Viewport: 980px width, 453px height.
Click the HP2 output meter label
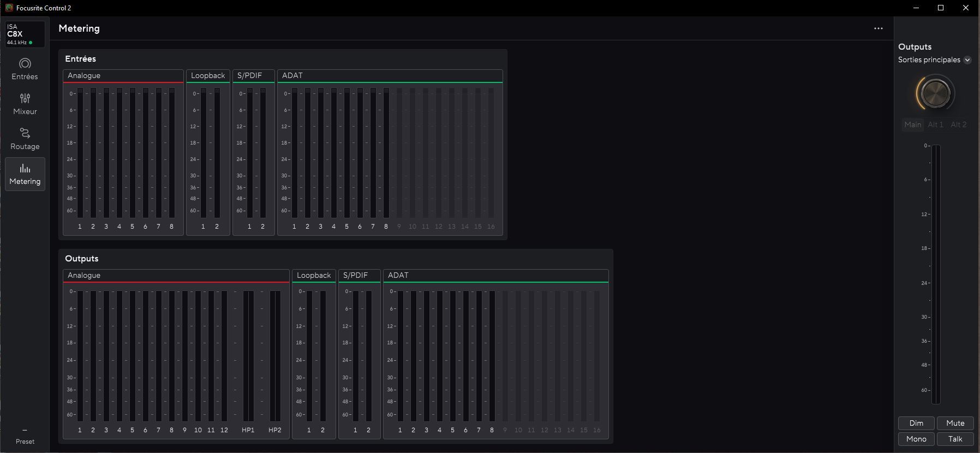pyautogui.click(x=275, y=430)
